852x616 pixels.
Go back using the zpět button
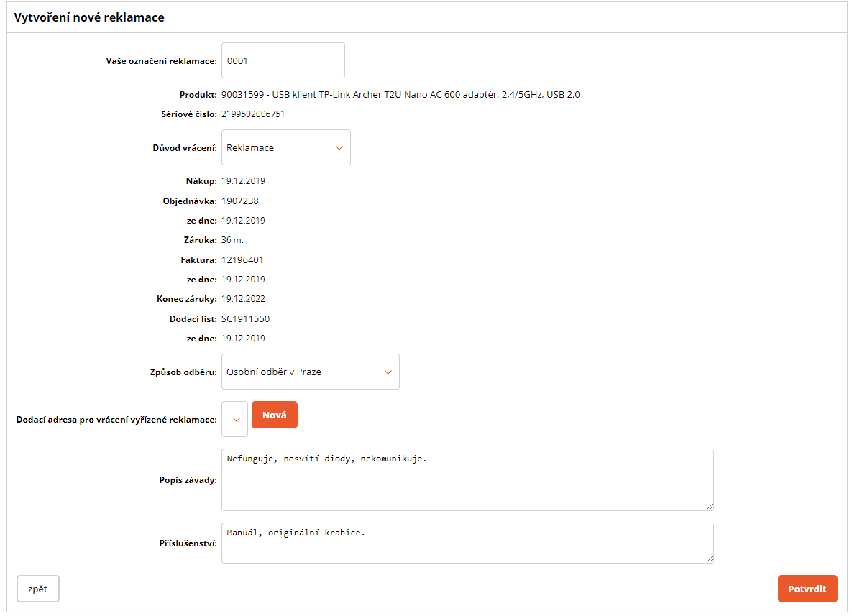pos(38,589)
